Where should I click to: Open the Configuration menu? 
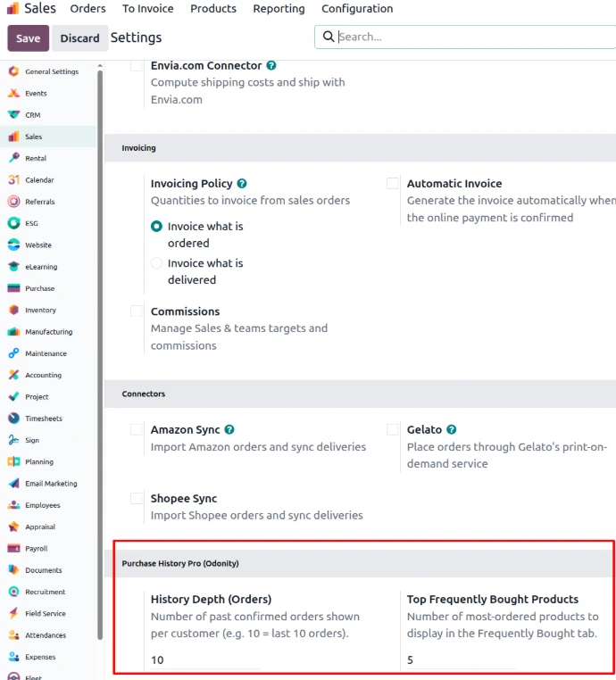pos(357,9)
